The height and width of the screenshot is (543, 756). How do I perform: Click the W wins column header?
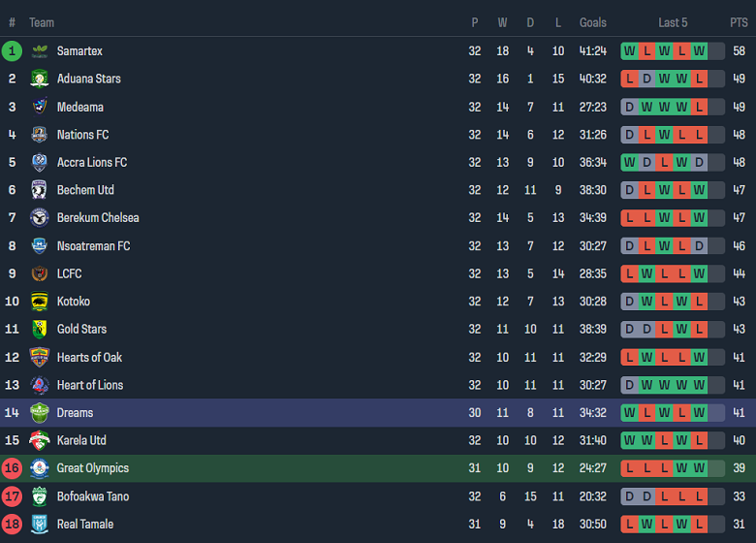503,22
